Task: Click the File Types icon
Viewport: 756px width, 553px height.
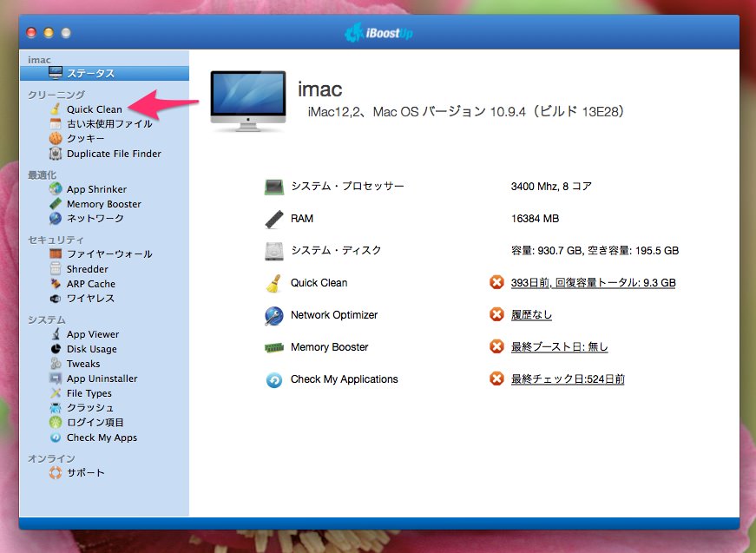Action: click(x=56, y=393)
